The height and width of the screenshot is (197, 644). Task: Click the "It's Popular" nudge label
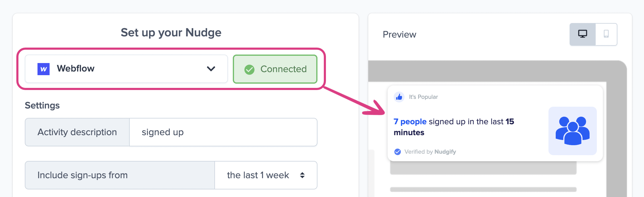(x=423, y=97)
